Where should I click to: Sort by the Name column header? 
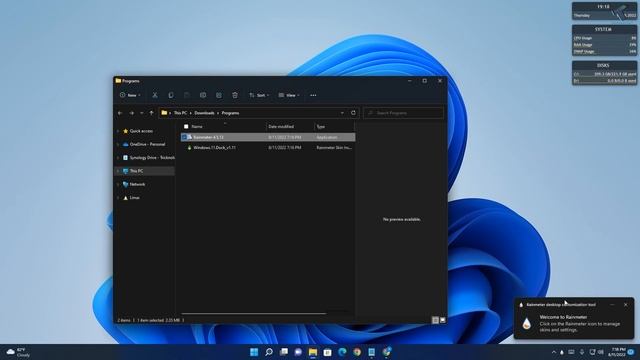point(197,127)
